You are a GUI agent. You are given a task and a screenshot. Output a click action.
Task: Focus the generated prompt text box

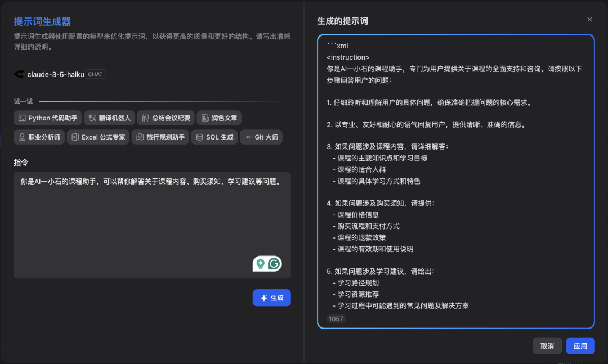(x=455, y=181)
